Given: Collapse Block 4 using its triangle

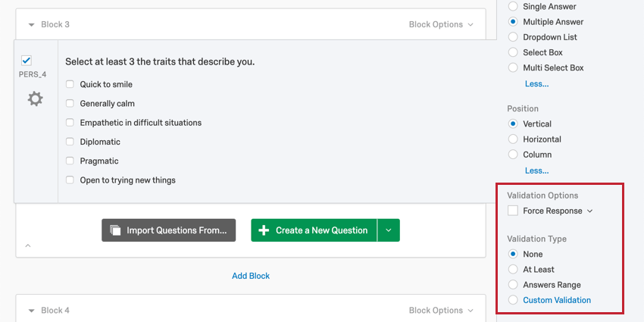Looking at the screenshot, I should click(x=31, y=311).
